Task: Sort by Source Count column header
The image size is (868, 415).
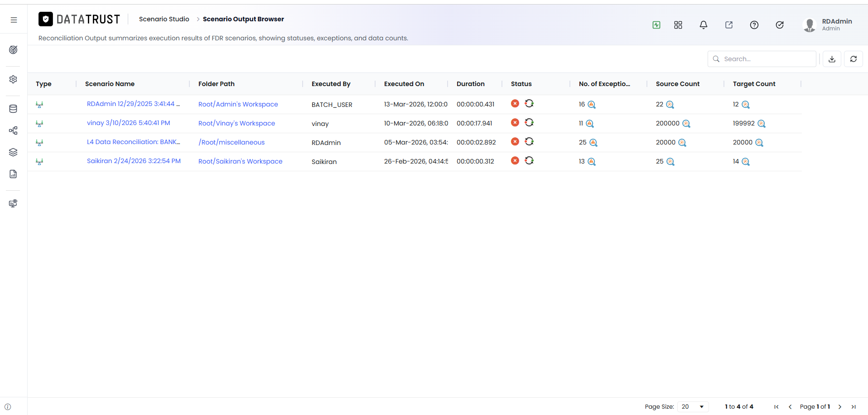Action: (x=678, y=84)
